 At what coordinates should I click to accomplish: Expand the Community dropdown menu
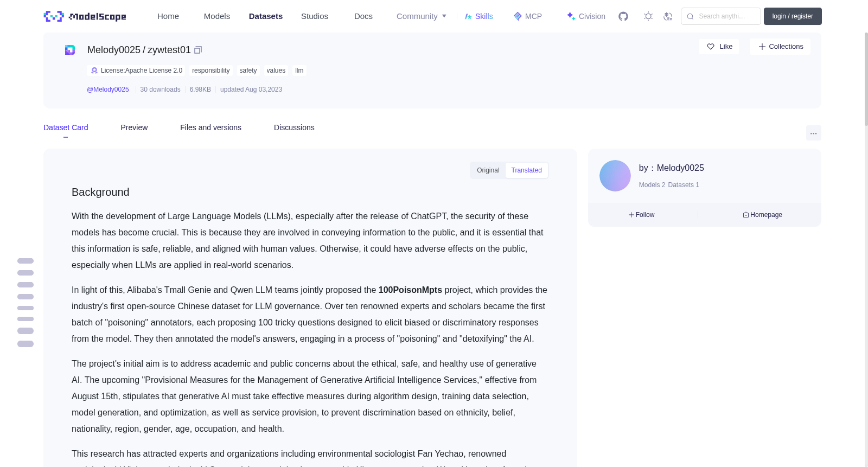422,16
